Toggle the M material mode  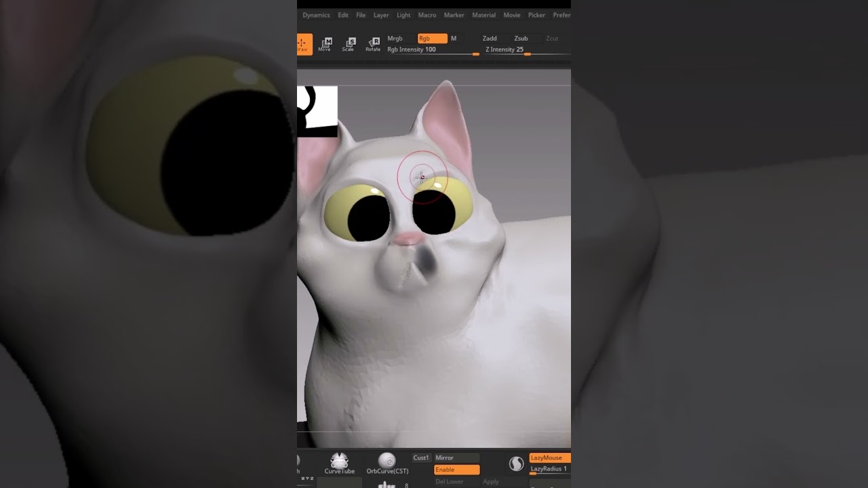[x=454, y=39]
